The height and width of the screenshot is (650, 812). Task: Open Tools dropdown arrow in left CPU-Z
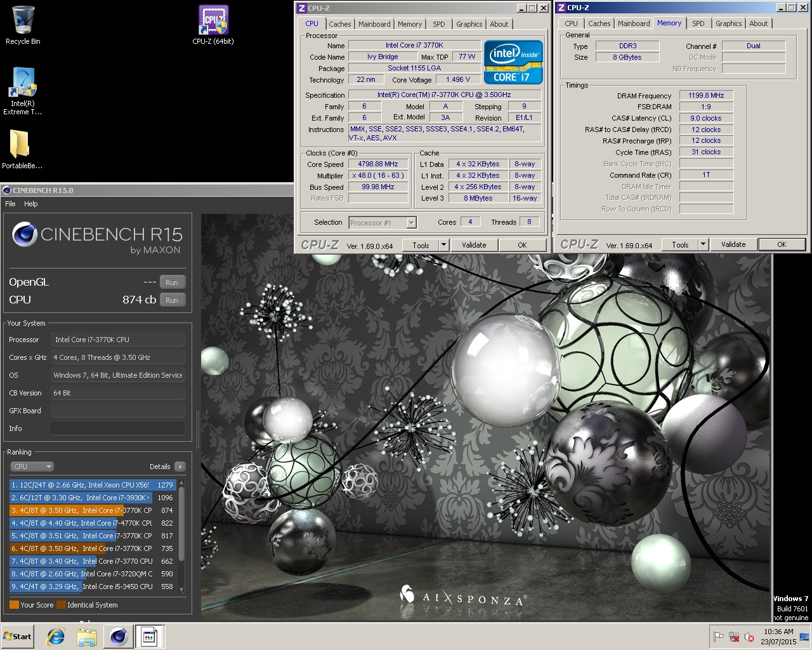443,246
